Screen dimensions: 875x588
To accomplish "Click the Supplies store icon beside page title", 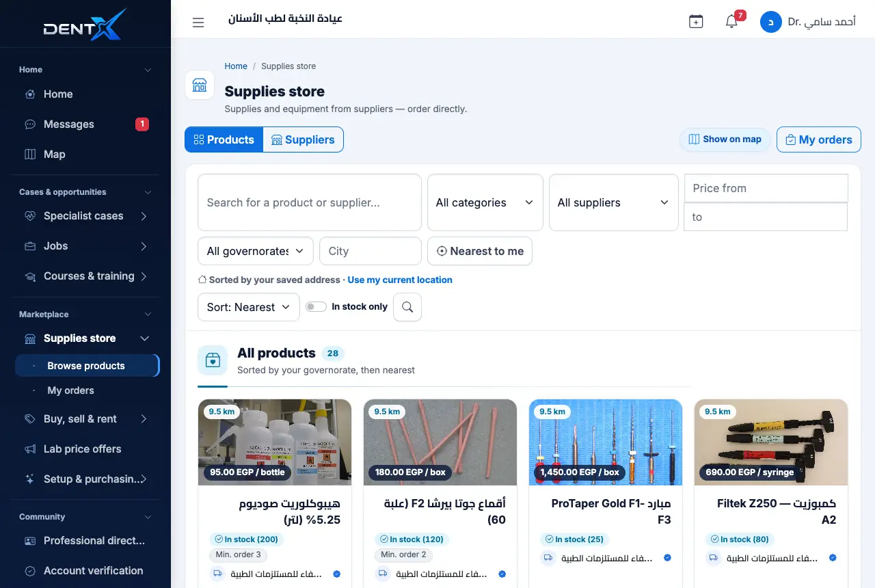I will (x=200, y=85).
